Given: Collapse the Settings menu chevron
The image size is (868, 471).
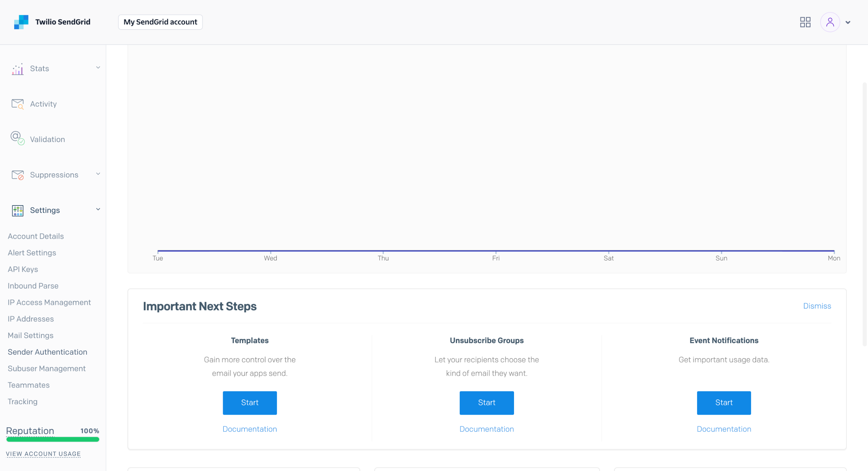Looking at the screenshot, I should click(x=98, y=210).
